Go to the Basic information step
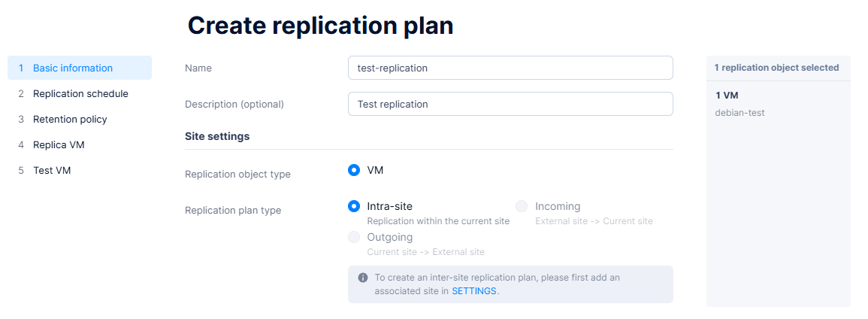This screenshot has width=868, height=319. (x=73, y=68)
